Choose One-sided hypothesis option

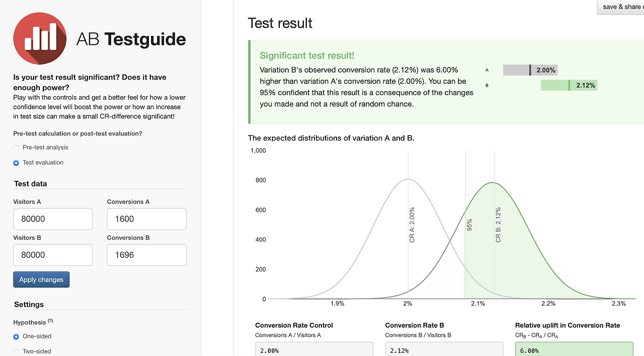[x=17, y=336]
